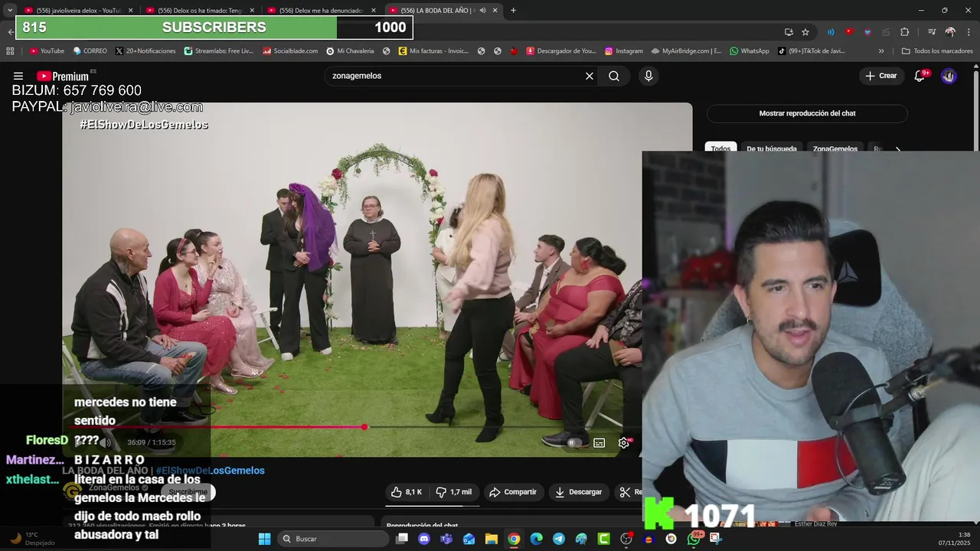Open the YouTube hamburger guide menu
The image size is (980, 551).
18,76
